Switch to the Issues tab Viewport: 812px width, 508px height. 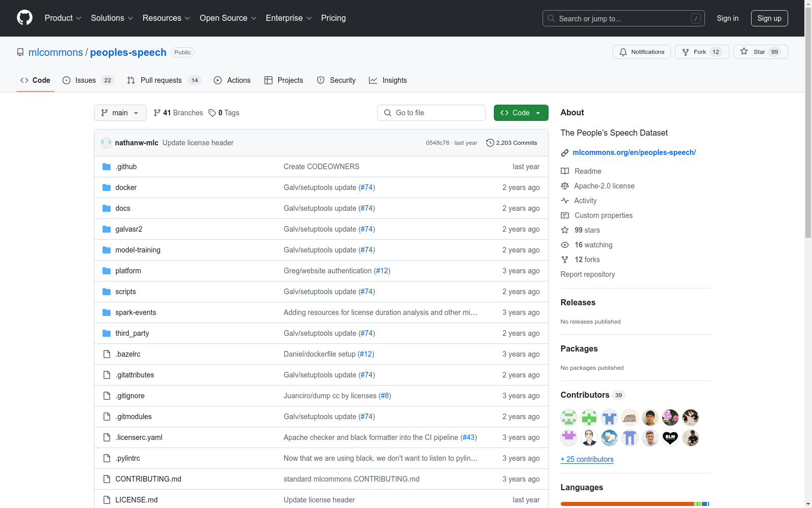88,80
